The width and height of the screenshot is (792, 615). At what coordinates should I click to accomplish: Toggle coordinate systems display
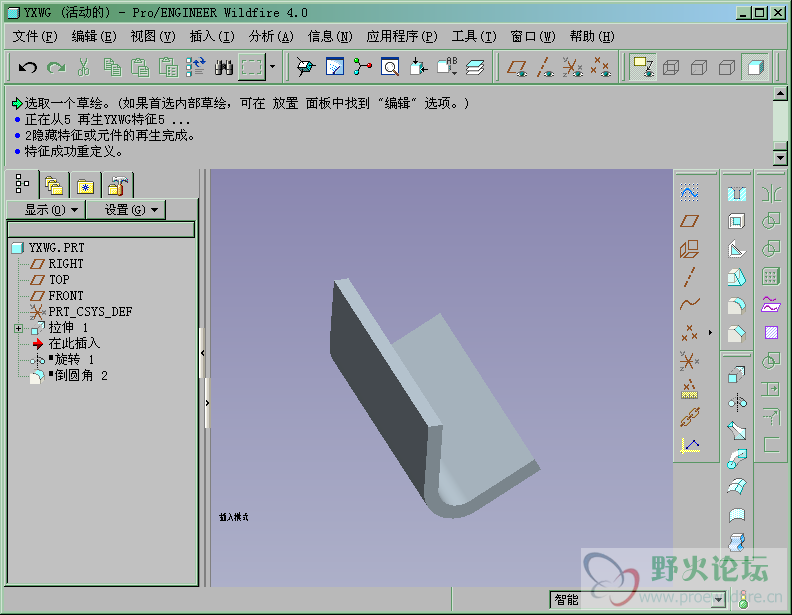pos(573,67)
